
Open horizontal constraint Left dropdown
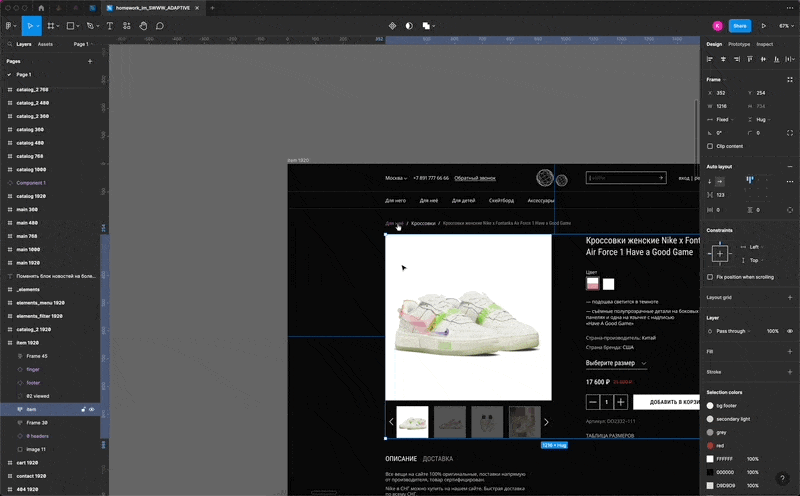(x=752, y=247)
